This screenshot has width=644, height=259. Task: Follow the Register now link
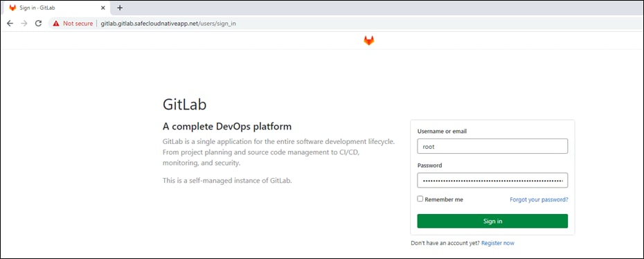[498, 243]
